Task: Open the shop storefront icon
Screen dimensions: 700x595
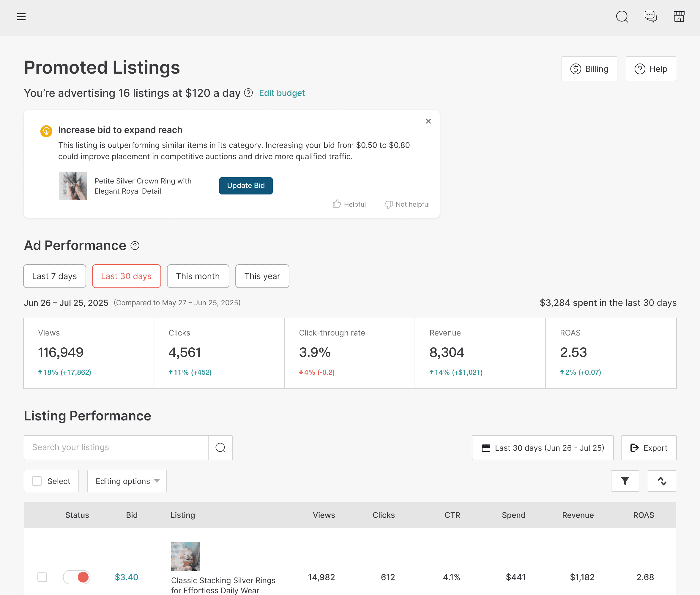Action: 679,17
